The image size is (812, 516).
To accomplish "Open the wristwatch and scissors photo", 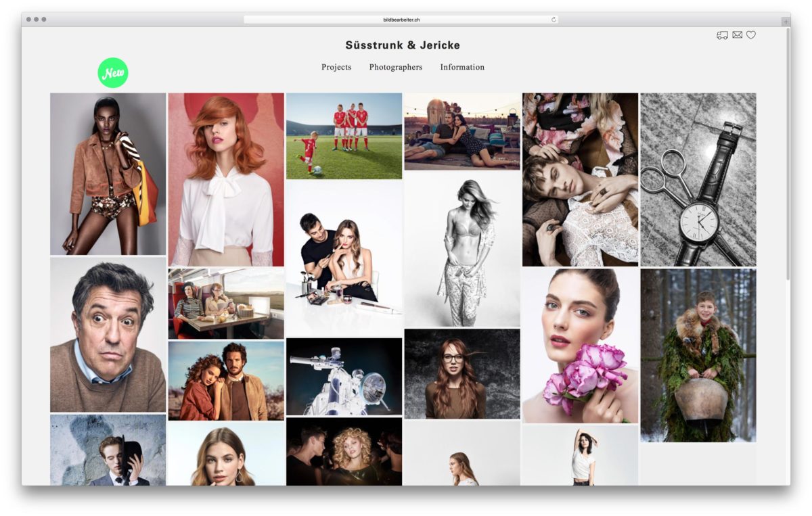I will [698, 179].
